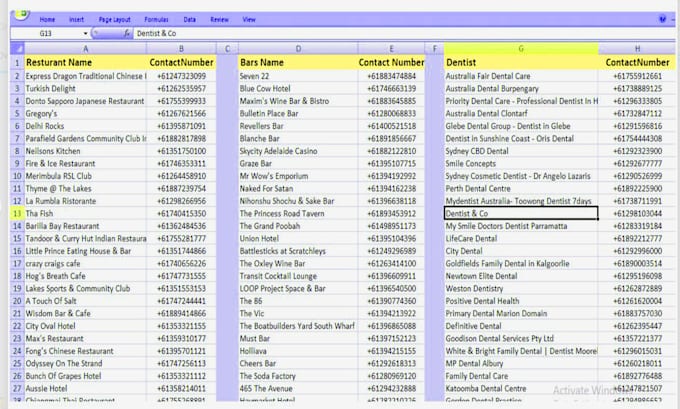Screen dimensions: 680x409
Task: Open the Insert ribbon tab
Action: (76, 20)
